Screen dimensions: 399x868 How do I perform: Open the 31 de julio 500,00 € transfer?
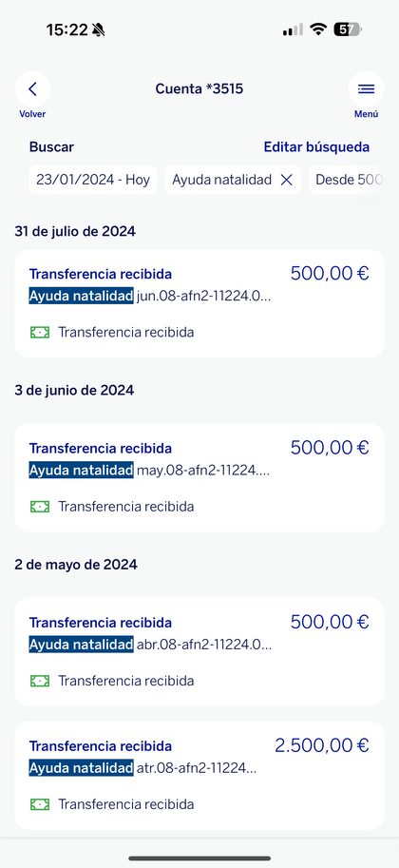(x=199, y=303)
